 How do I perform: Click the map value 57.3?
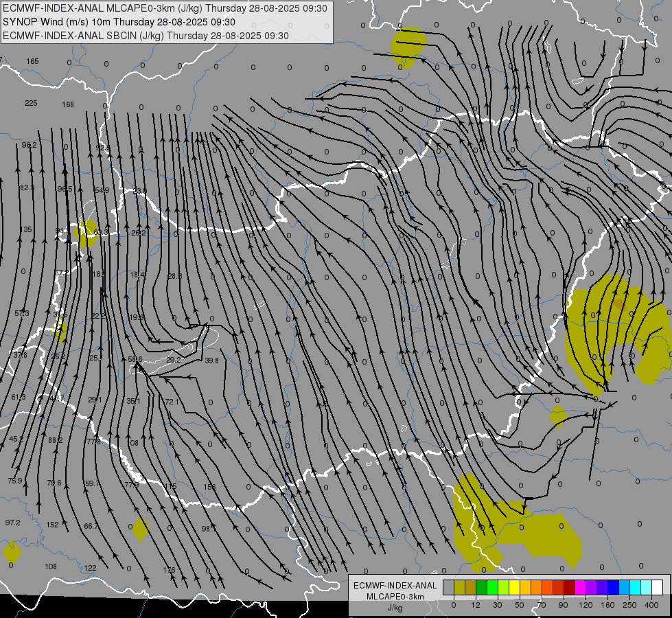(22, 314)
